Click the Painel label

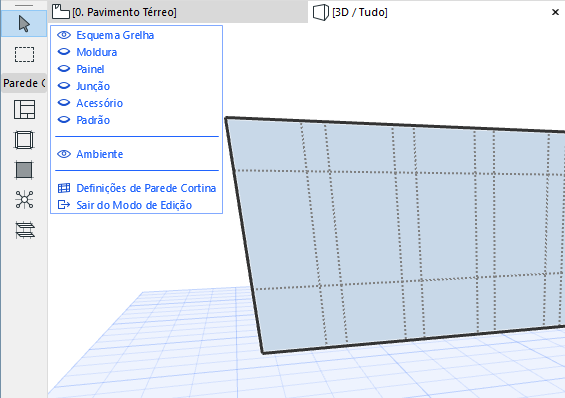click(90, 69)
